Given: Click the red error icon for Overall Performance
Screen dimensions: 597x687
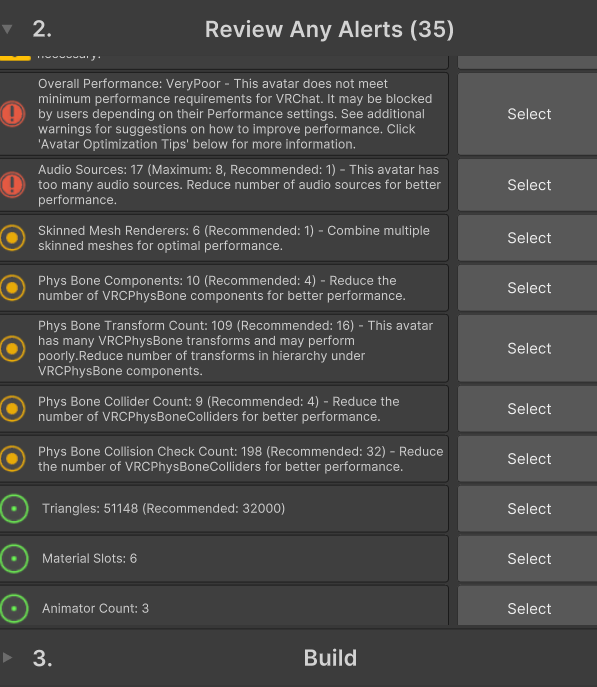Looking at the screenshot, I should tap(13, 114).
